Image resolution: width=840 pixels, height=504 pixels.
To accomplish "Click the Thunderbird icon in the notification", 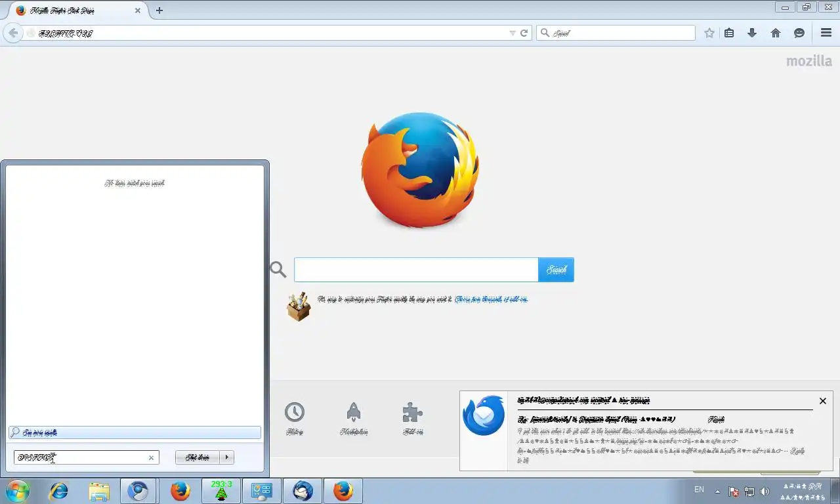I will point(484,416).
